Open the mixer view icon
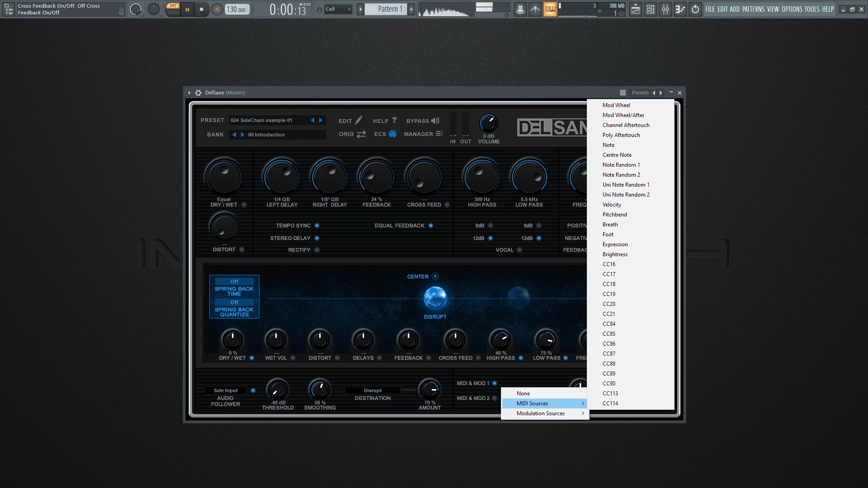This screenshot has width=868, height=488. click(x=665, y=9)
